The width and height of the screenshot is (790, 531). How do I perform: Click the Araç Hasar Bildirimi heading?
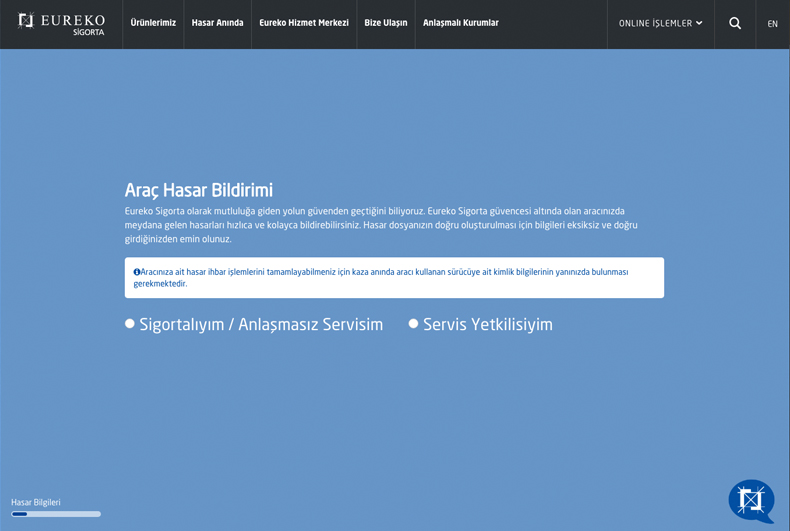(x=199, y=190)
